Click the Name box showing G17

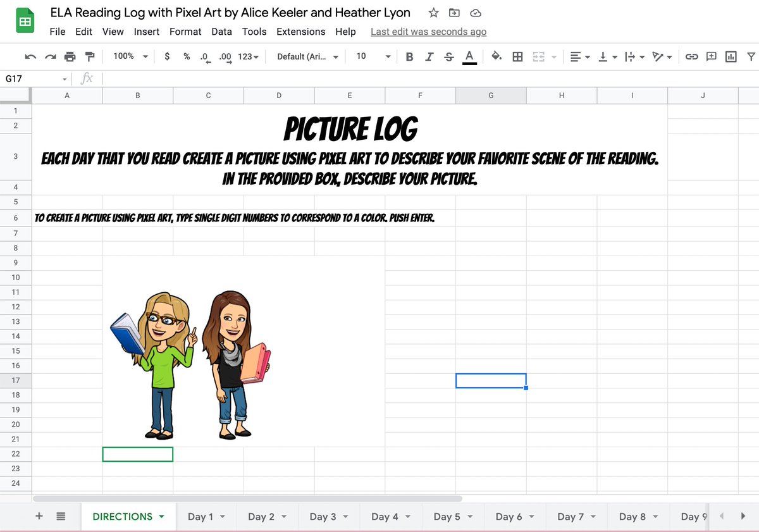click(35, 78)
